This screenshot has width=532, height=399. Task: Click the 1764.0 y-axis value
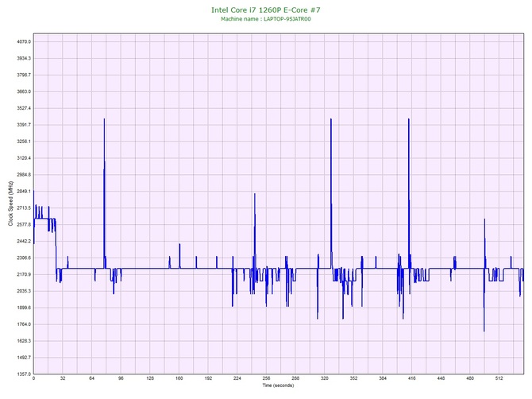pos(24,324)
